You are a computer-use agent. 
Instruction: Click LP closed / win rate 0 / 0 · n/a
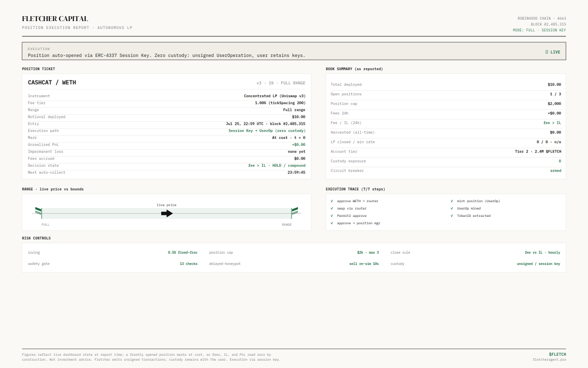point(548,142)
